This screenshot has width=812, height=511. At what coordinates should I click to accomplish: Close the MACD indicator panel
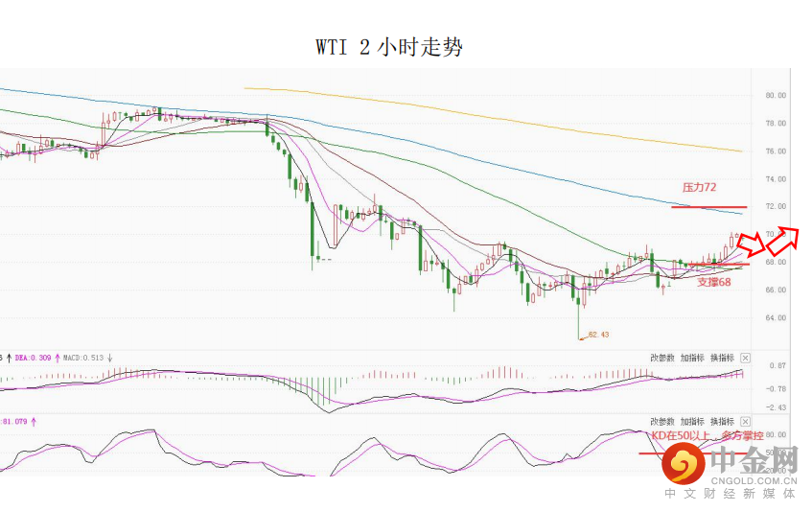pos(745,359)
